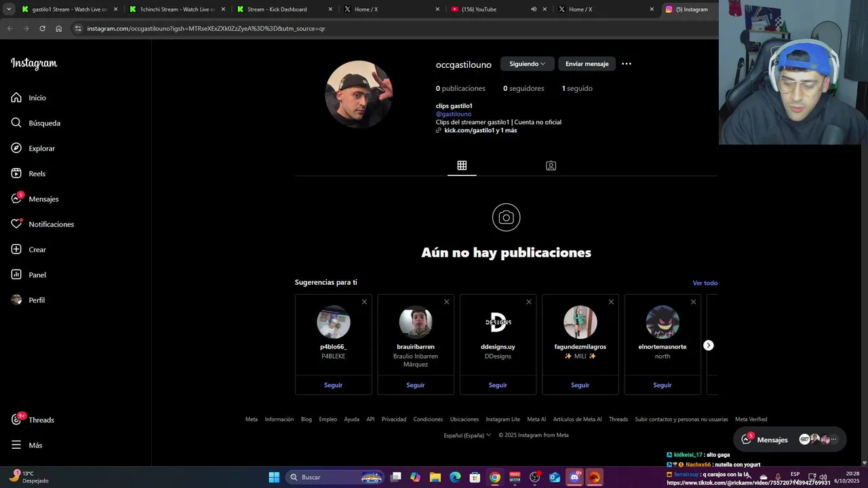The height and width of the screenshot is (488, 868).
Task: Open the p4blo66_ avatar
Action: [x=334, y=322]
